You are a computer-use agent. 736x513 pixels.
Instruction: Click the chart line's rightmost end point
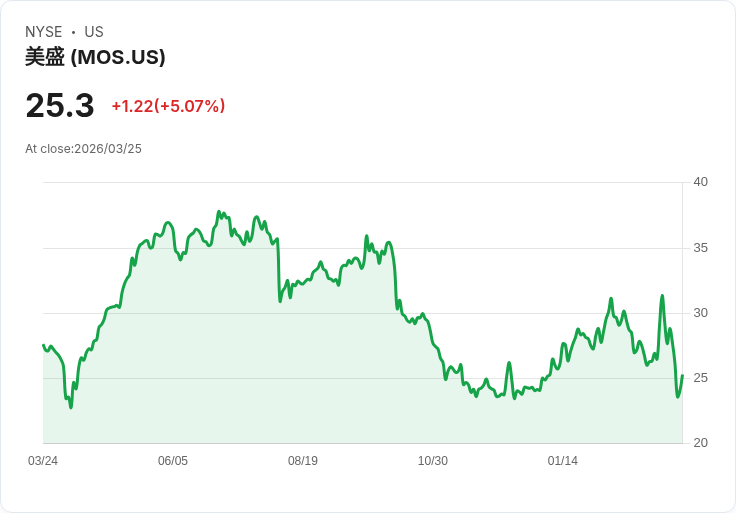[x=682, y=376]
